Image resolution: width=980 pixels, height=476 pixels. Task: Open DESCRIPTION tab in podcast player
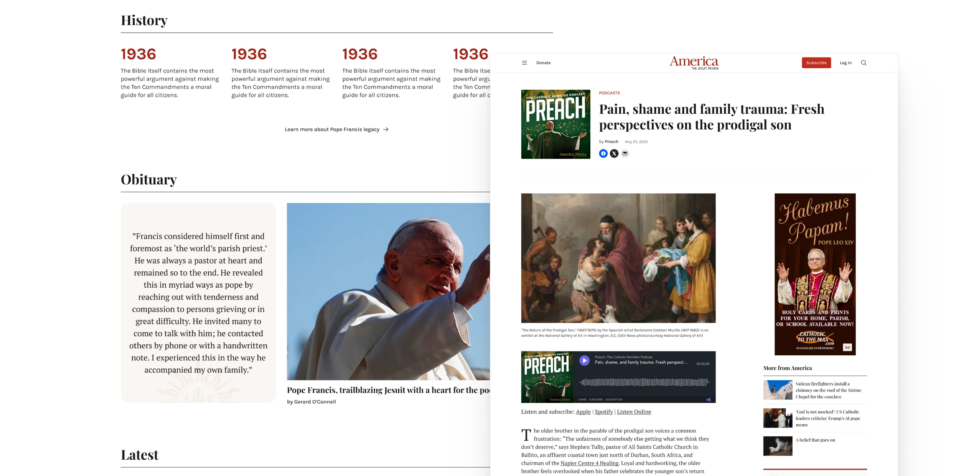point(614,400)
